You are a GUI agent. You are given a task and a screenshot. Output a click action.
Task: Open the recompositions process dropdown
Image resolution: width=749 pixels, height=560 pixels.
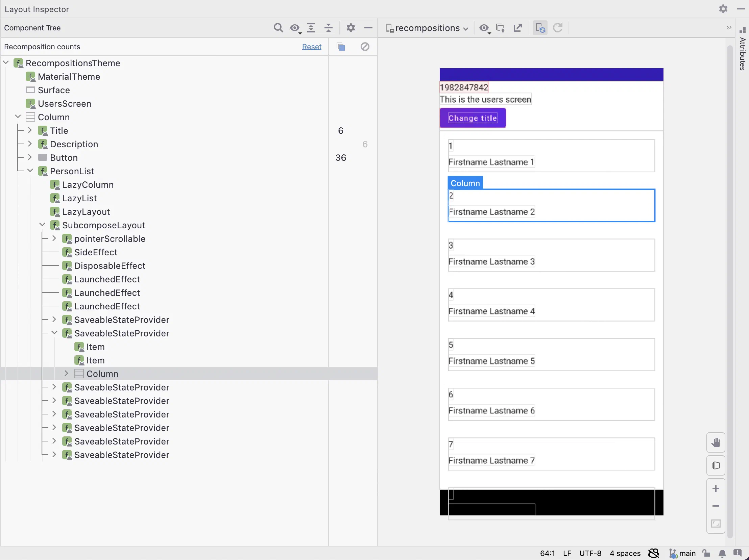tap(427, 28)
